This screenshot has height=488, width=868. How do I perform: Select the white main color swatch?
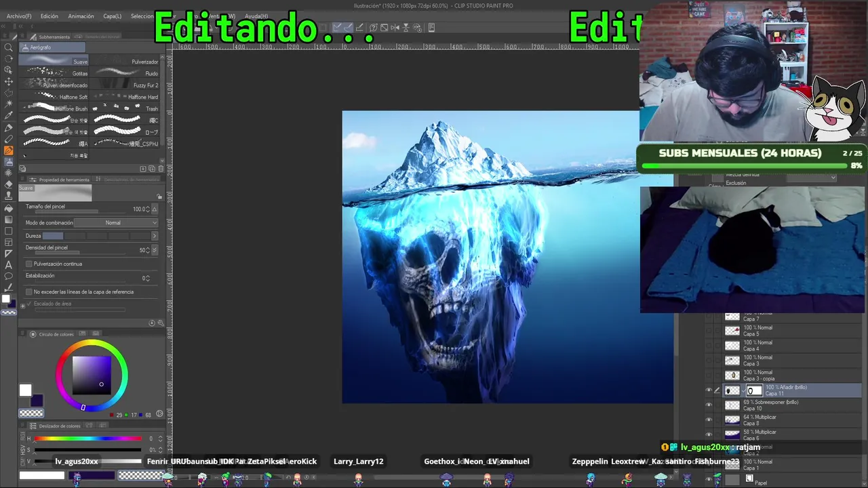pyautogui.click(x=25, y=390)
